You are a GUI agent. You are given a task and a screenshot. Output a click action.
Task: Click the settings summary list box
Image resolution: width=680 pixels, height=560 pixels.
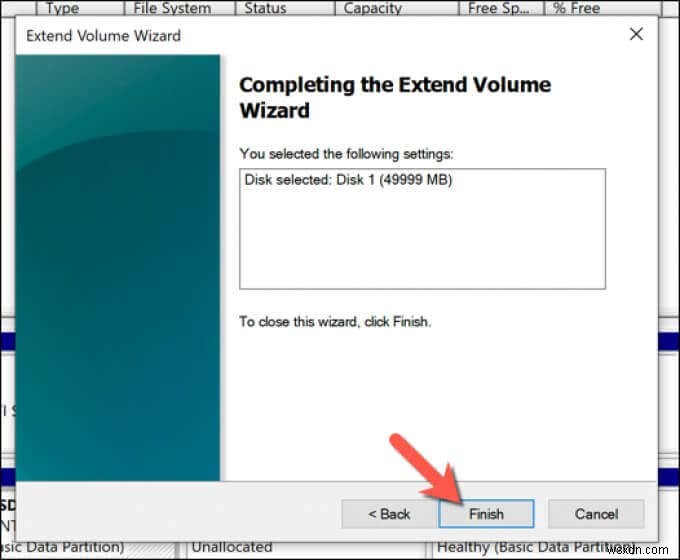(422, 229)
